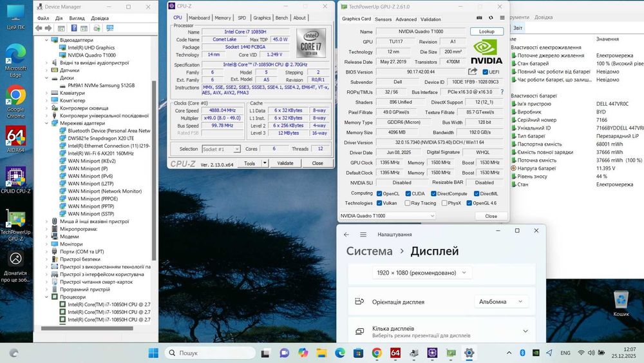Toggle the OpenGL 4.6 checkbox in GPU-Z
644x363 pixels.
point(469,203)
